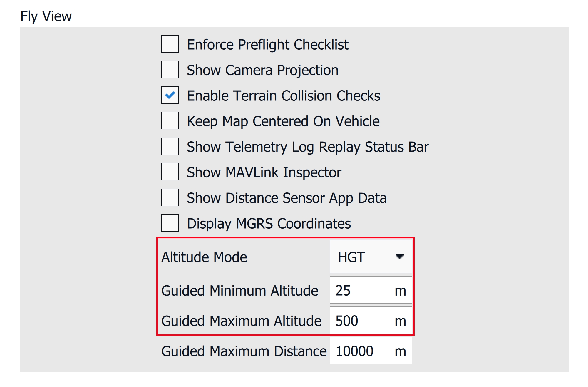Image resolution: width=588 pixels, height=387 pixels.
Task: Uncheck Enable Terrain Collision Checks
Action: click(170, 95)
